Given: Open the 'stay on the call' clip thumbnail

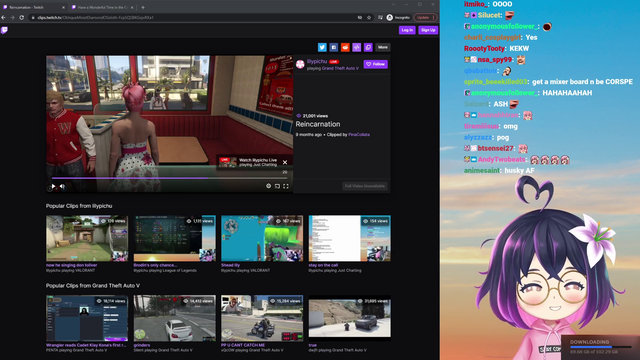Looking at the screenshot, I should (x=349, y=238).
